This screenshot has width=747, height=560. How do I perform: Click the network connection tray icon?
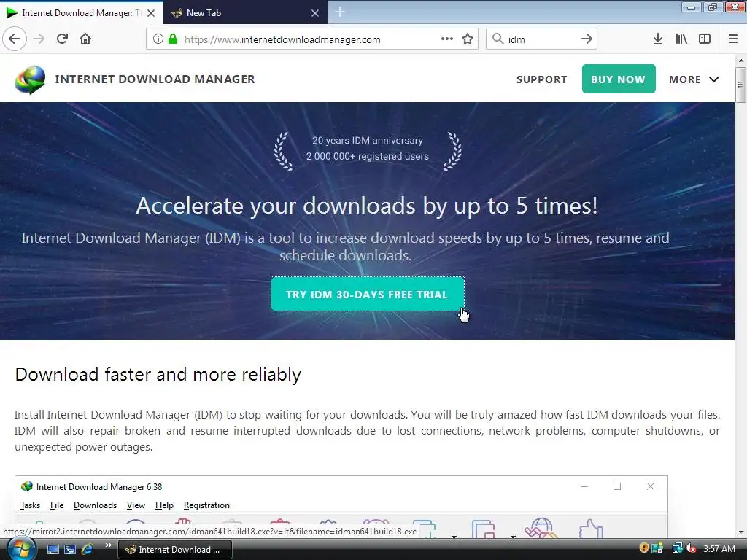click(676, 548)
